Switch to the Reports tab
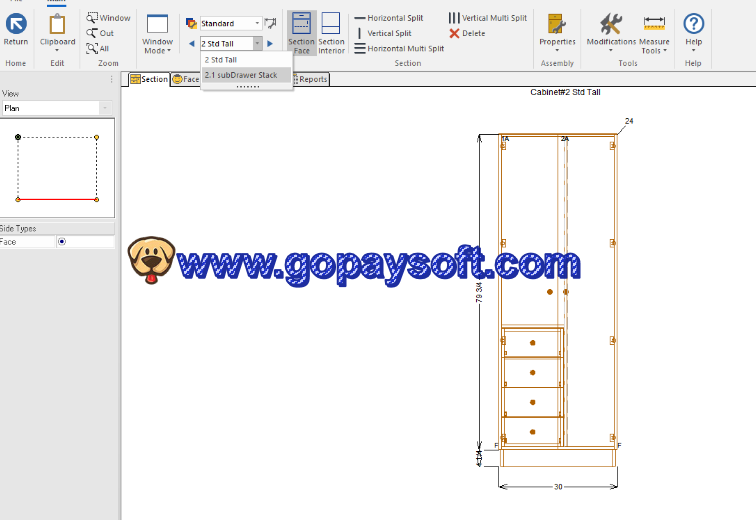 311,79
